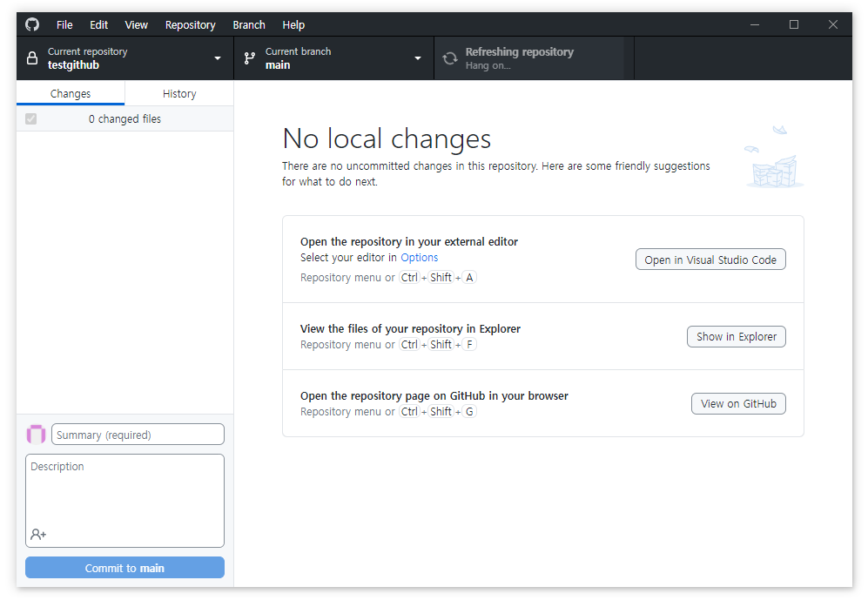Image resolution: width=868 pixels, height=607 pixels.
Task: Open the Options link
Action: 419,258
